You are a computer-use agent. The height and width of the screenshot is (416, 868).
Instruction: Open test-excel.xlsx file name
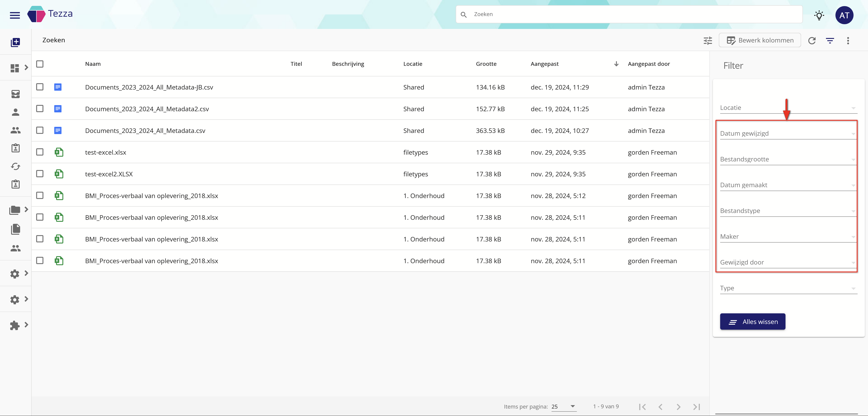pyautogui.click(x=106, y=152)
